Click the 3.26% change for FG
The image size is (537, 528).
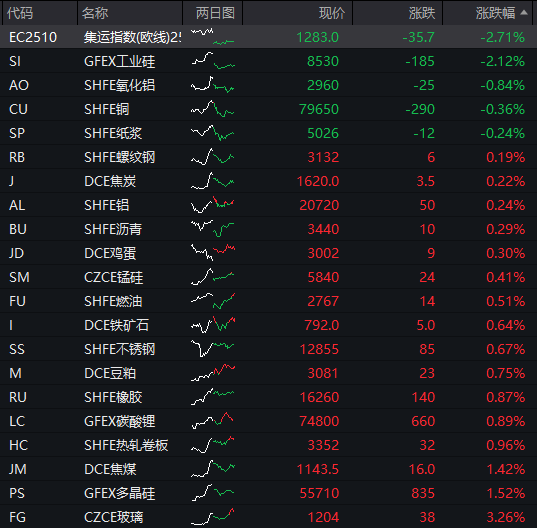(505, 517)
